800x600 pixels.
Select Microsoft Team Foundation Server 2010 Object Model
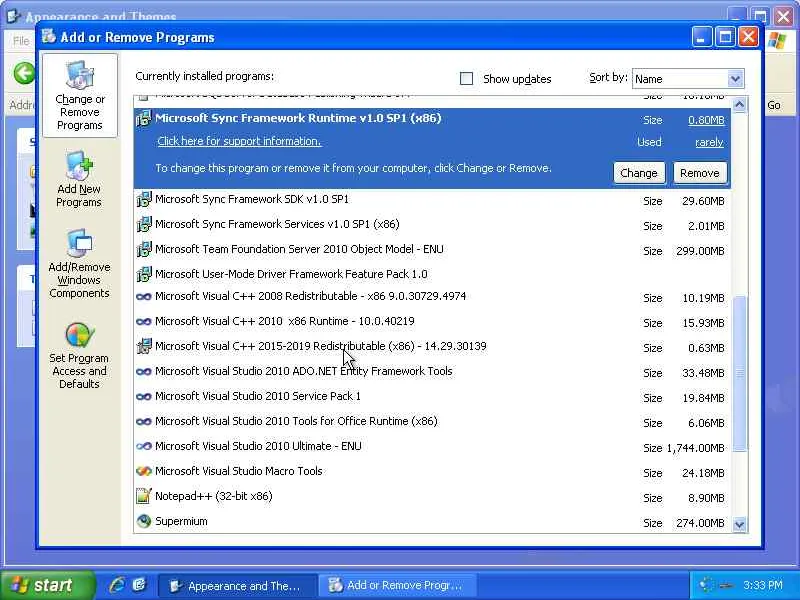pyautogui.click(x=432, y=249)
